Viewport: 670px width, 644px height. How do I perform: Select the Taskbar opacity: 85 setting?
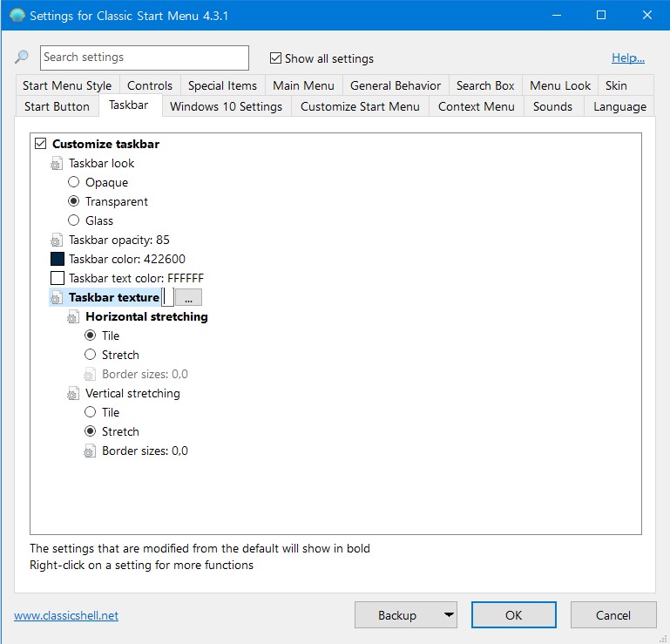[x=118, y=241]
